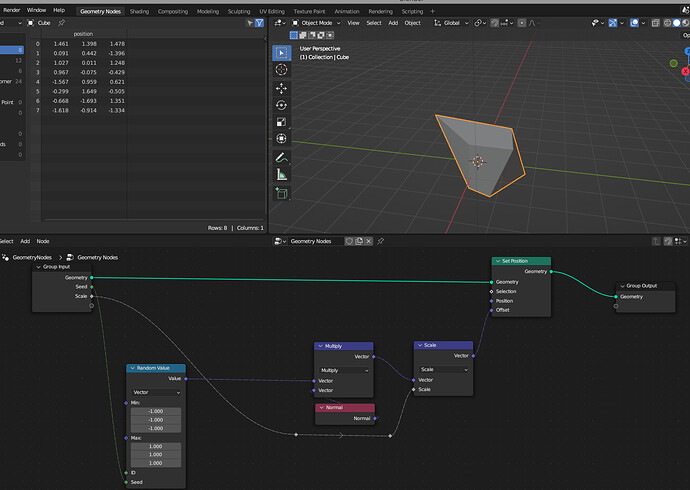Edit the first Max value 1.000
Screen dimensions: 690x490
tap(156, 446)
